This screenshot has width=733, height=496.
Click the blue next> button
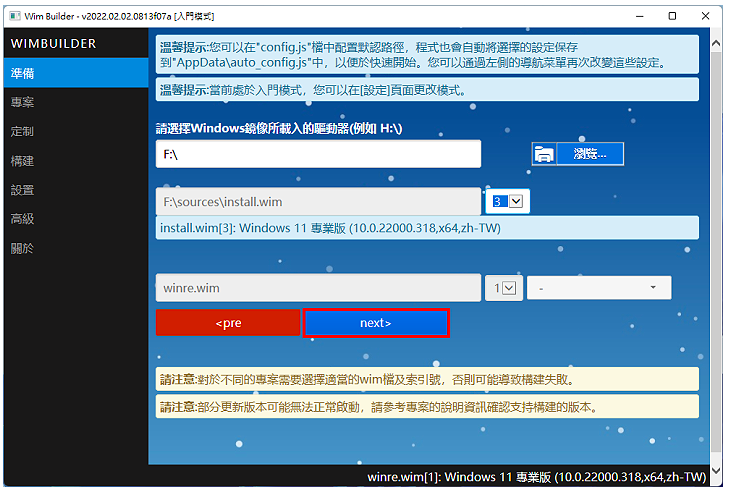point(376,323)
